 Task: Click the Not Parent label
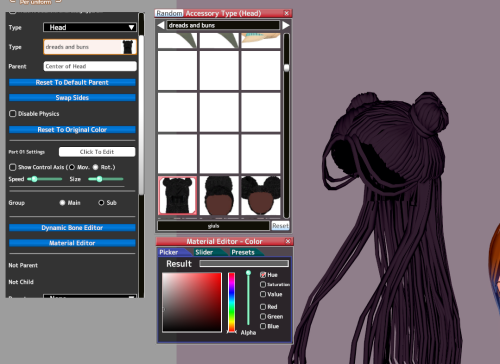[23, 265]
